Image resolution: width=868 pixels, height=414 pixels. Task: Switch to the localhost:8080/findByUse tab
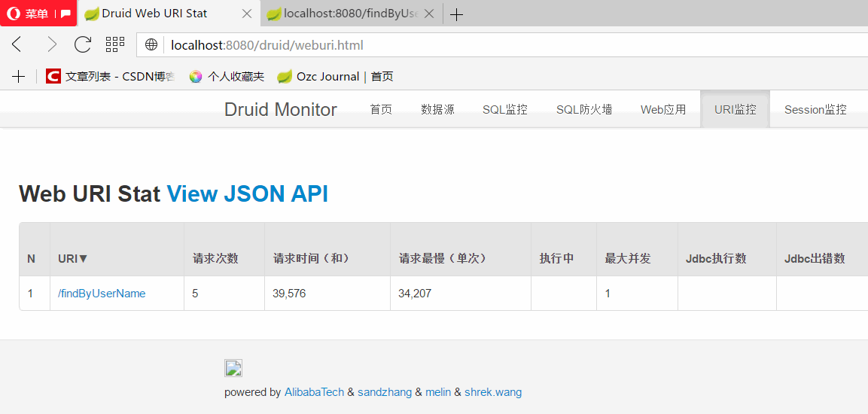[352, 14]
